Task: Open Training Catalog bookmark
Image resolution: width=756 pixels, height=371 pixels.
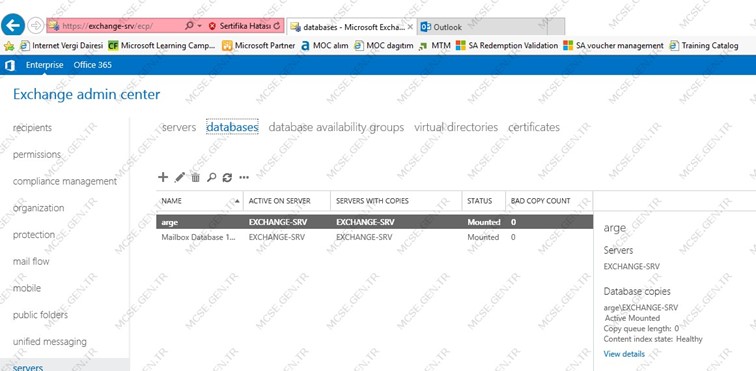Action: coord(703,46)
